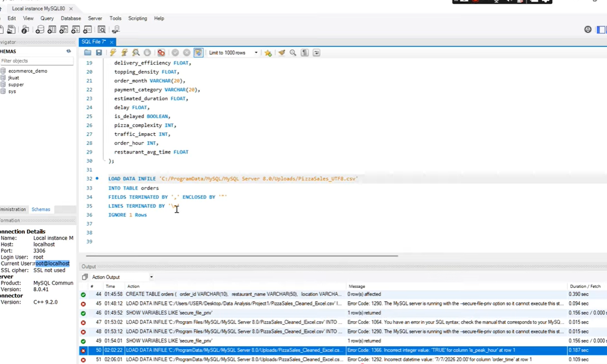
Task: Switch to the Schemas tab
Action: pos(41,209)
